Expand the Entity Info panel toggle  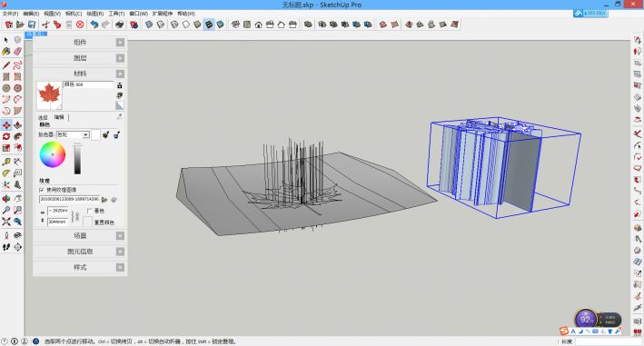pyautogui.click(x=120, y=252)
